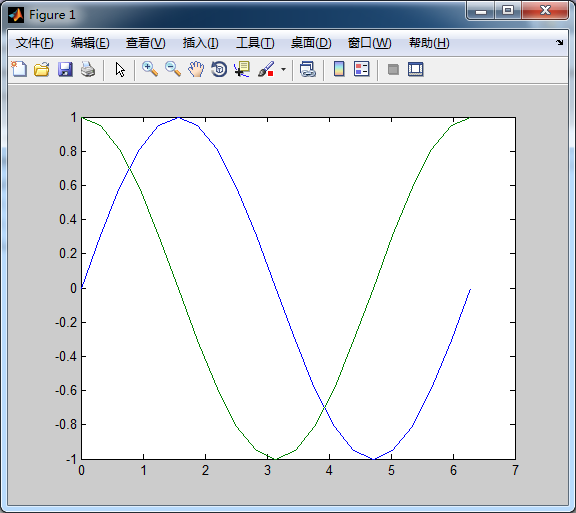Viewport: 576px width, 513px height.
Task: Open the 文件(F) menu
Action: [35, 43]
